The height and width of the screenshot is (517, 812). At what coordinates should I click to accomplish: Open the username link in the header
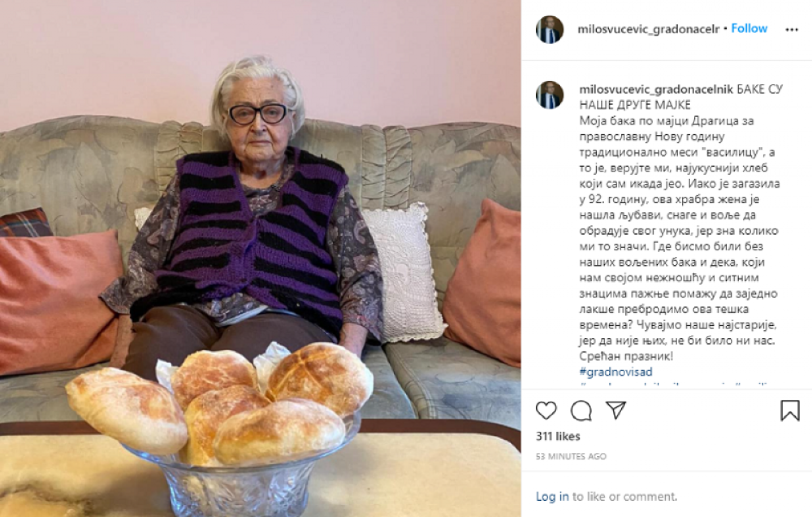(648, 29)
